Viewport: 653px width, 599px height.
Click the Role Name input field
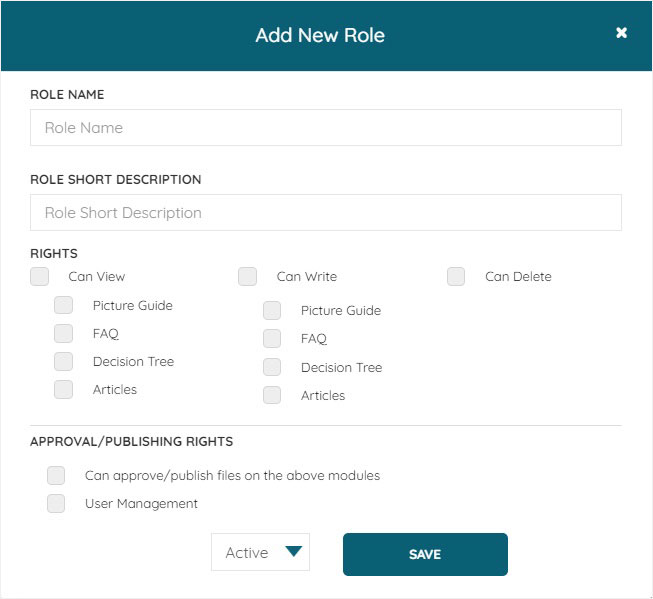[x=326, y=127]
